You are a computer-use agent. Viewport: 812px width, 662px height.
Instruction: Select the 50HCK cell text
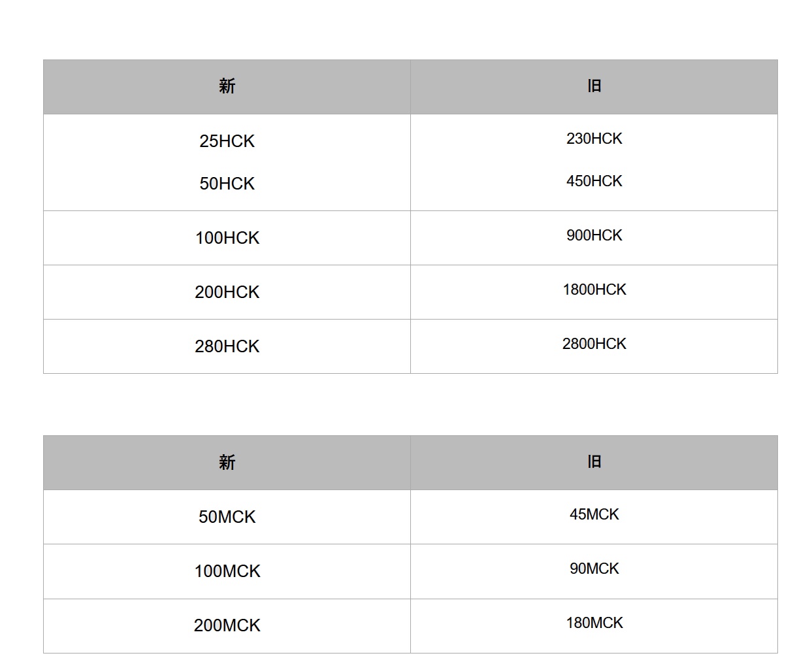227,184
